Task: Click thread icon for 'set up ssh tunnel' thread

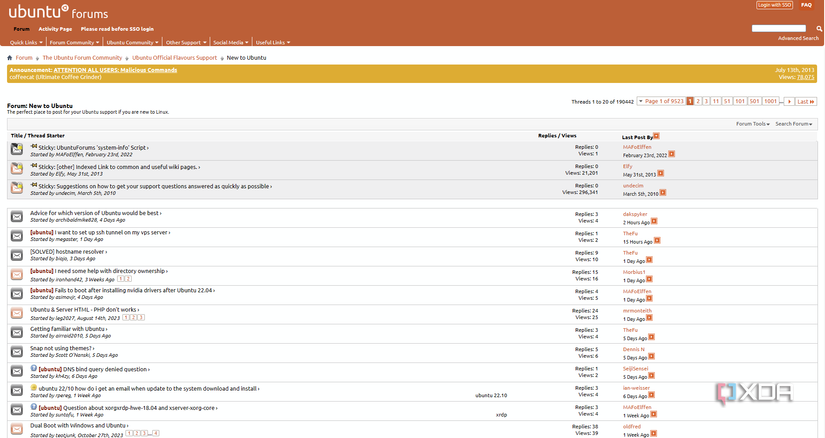Action: (x=17, y=236)
